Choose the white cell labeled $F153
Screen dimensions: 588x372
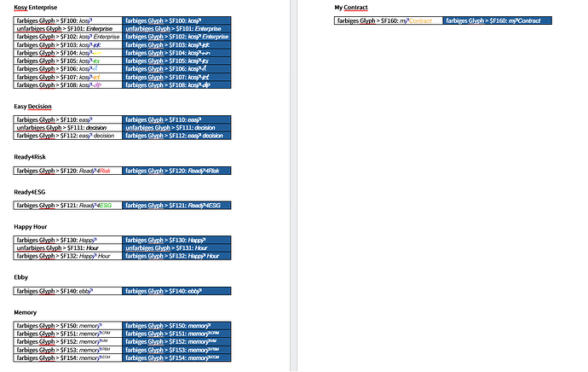pyautogui.click(x=68, y=350)
